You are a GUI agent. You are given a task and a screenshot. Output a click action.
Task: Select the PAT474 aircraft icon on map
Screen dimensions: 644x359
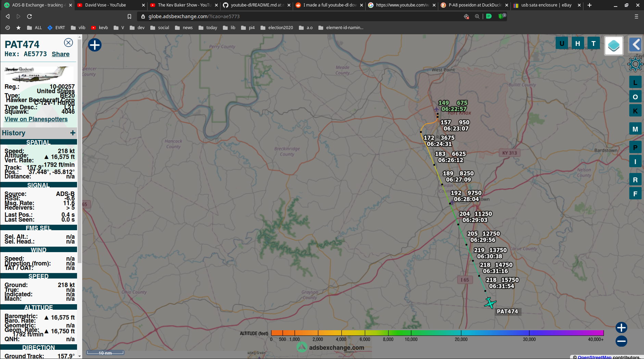490,303
